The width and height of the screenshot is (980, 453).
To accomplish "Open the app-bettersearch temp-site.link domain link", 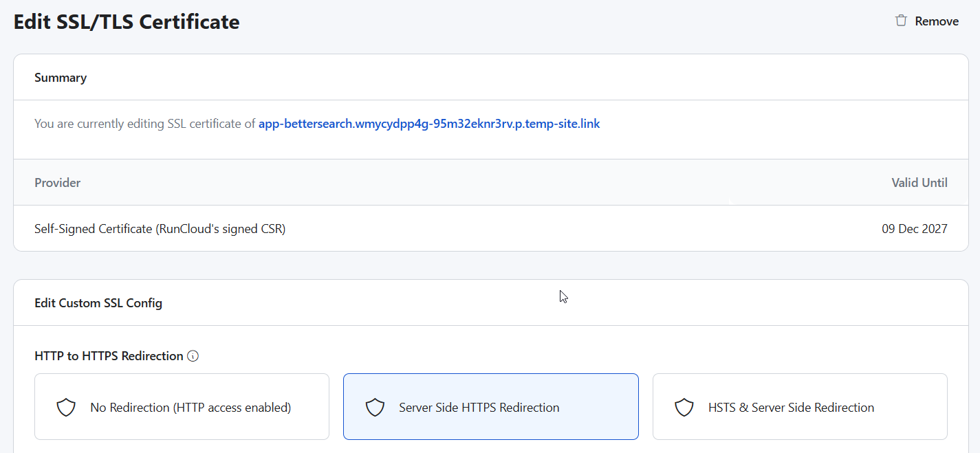I will 428,124.
